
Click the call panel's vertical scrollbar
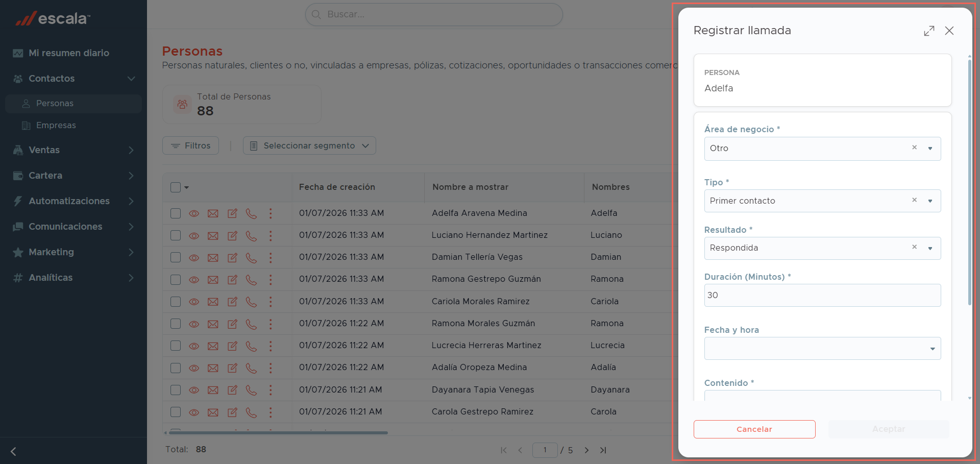(x=970, y=182)
